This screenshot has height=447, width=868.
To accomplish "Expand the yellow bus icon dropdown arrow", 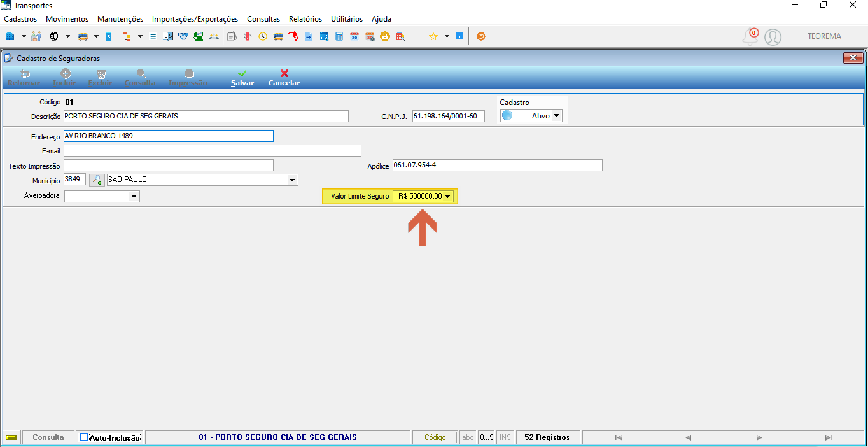I will tap(96, 36).
